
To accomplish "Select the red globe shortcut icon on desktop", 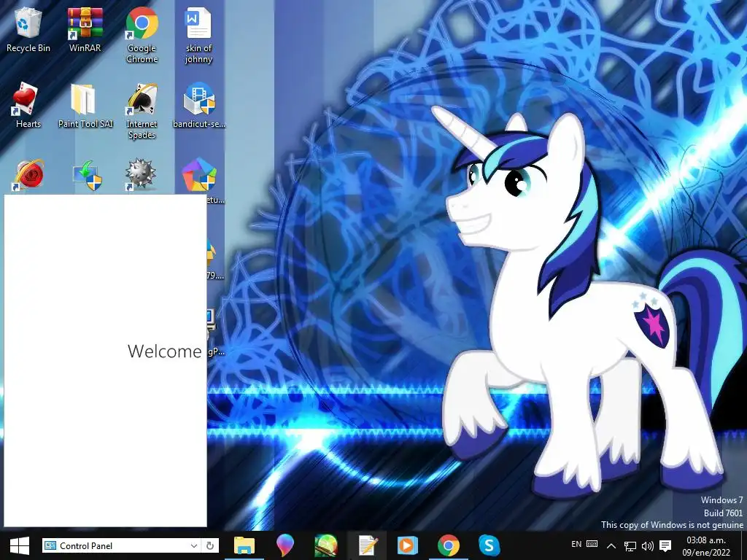I will [x=28, y=175].
